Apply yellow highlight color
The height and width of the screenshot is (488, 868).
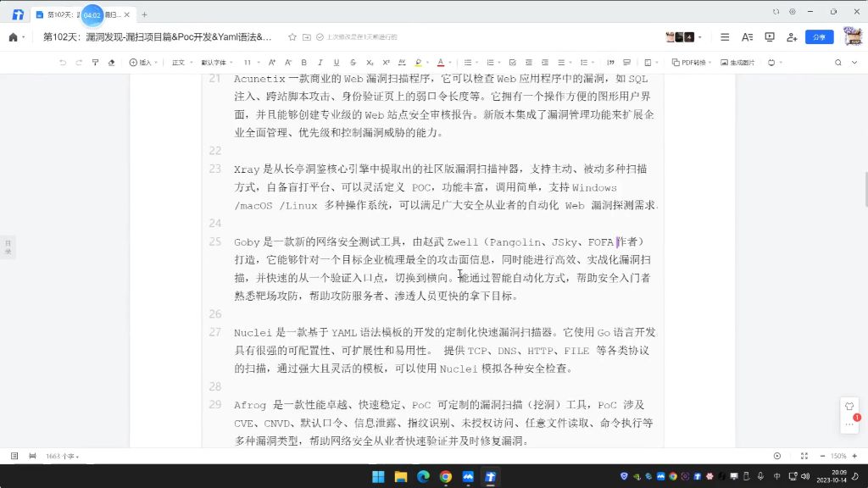click(419, 63)
